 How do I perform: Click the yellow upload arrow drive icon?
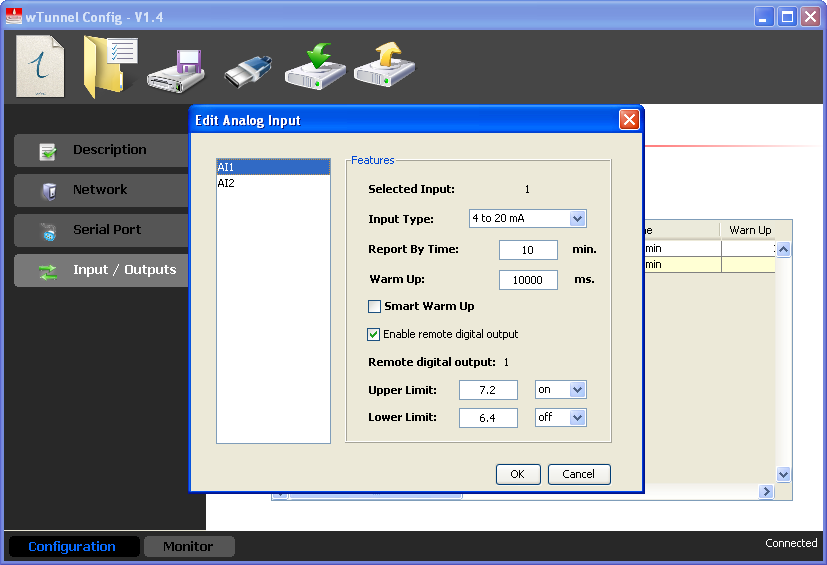(x=384, y=66)
